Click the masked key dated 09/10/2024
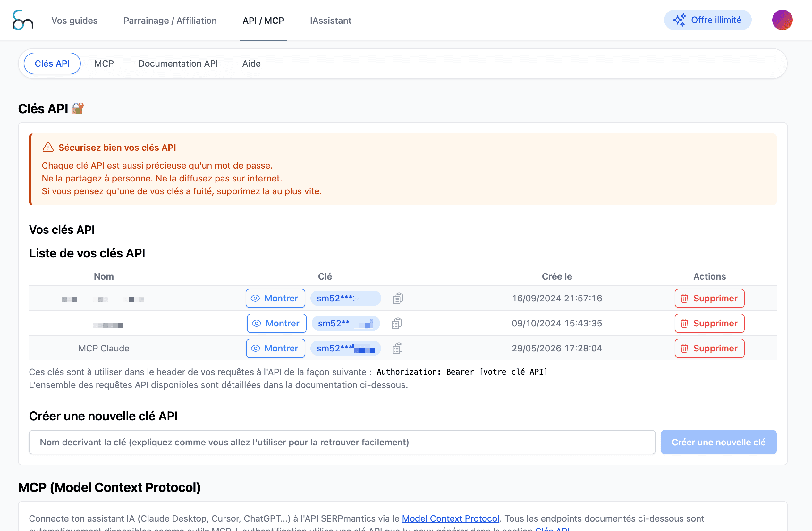This screenshot has height=531, width=812. pos(346,323)
